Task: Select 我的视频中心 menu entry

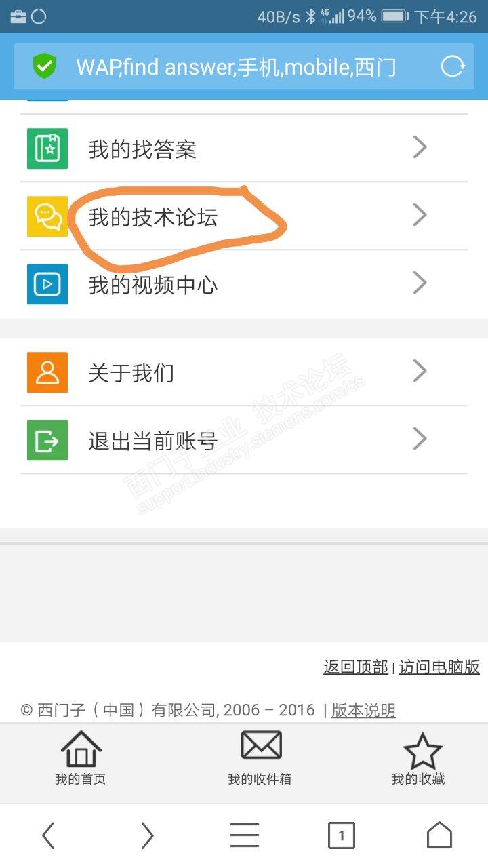Action: click(x=244, y=284)
